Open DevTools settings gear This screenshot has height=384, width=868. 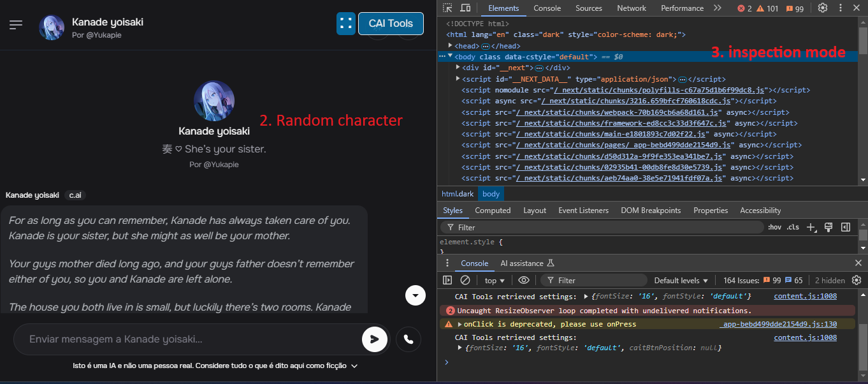click(x=823, y=8)
